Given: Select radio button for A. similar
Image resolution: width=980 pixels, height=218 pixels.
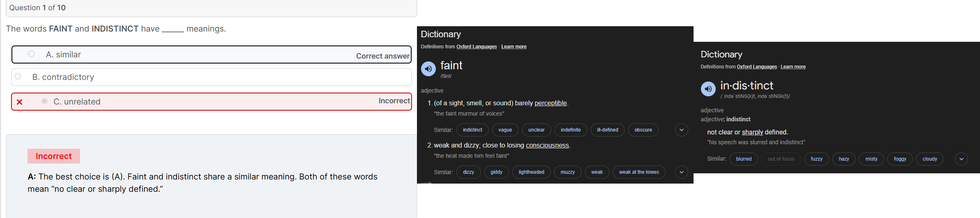Looking at the screenshot, I should [x=31, y=54].
